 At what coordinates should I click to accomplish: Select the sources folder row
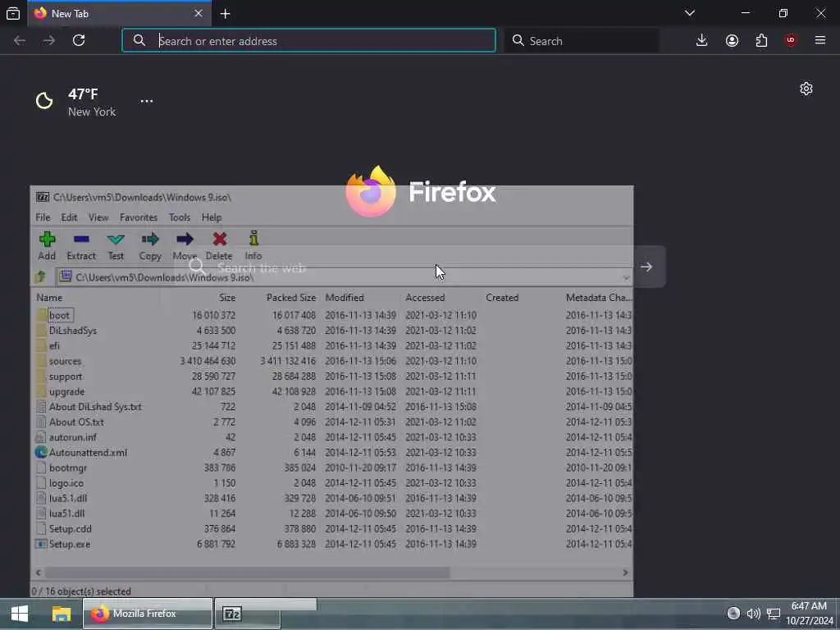(332, 361)
